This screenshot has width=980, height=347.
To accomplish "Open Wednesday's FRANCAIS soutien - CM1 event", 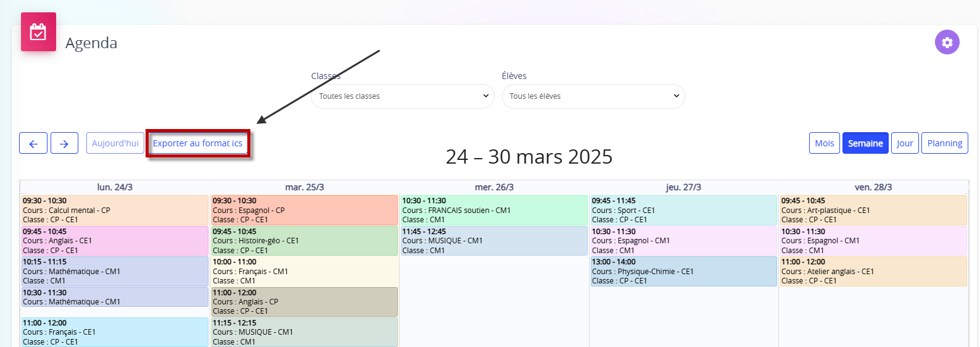I will tap(494, 210).
